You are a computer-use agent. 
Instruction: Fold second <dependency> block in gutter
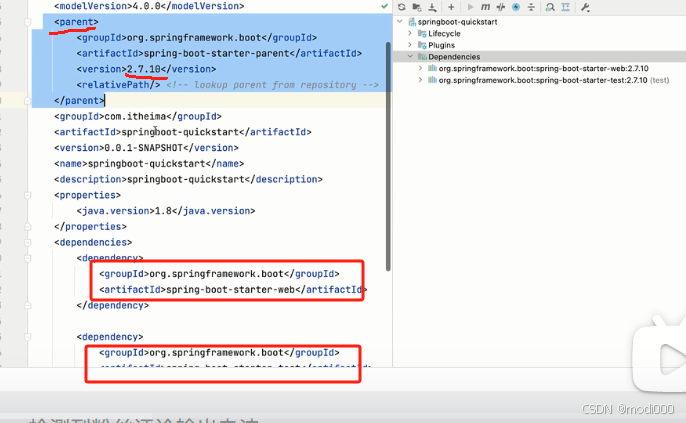coord(27,337)
